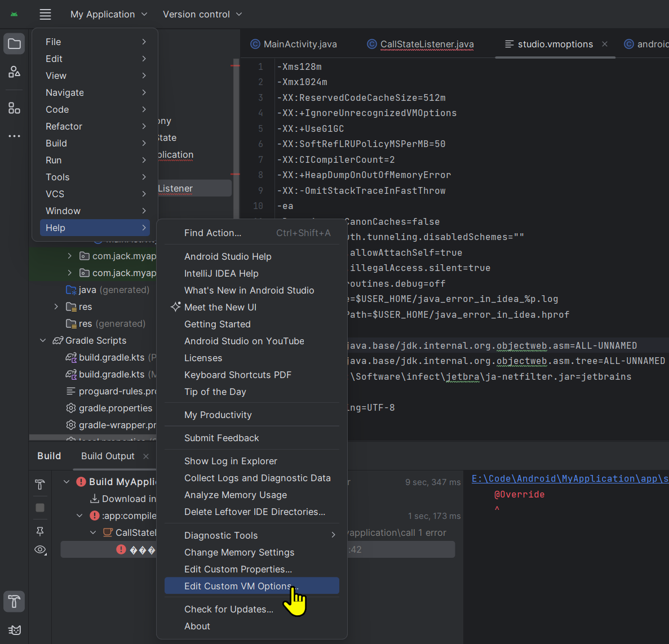Collapse the Gradle Scripts tree node
This screenshot has width=669, height=644.
coord(43,340)
